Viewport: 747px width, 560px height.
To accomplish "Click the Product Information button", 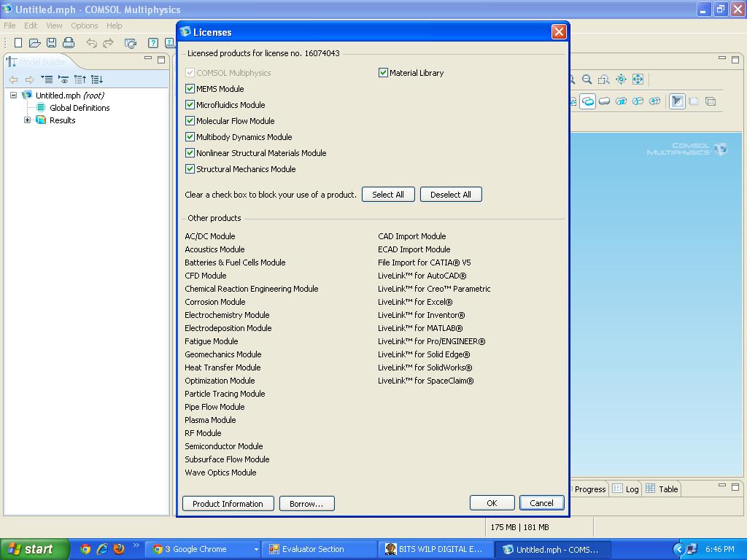I will click(x=228, y=504).
